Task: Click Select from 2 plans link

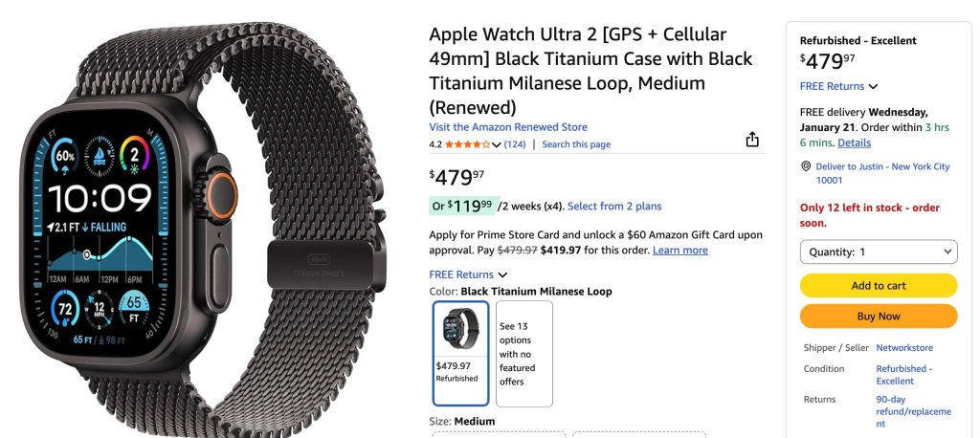Action: tap(614, 207)
